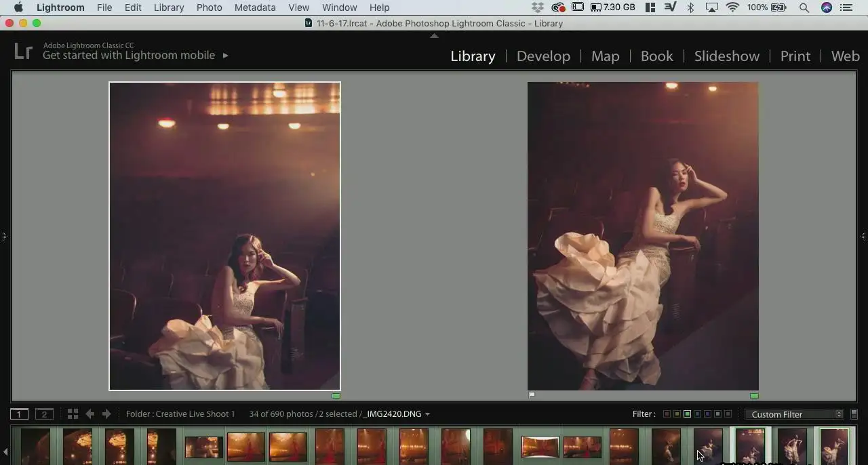Toggle the filter lock switch beside Custom Filter

(x=854, y=414)
